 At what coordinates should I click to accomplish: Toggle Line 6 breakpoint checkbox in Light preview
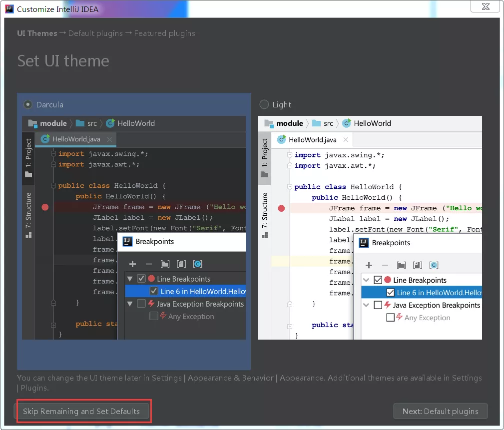391,293
